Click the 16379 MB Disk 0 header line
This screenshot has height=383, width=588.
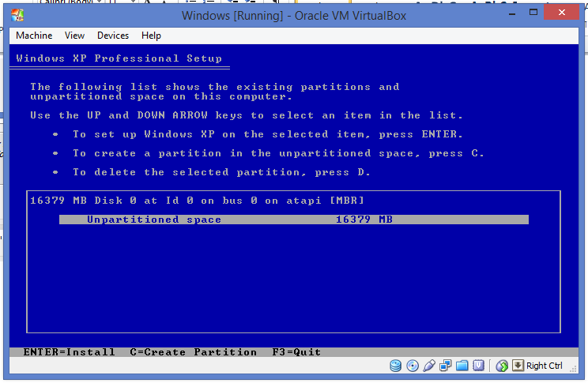197,201
